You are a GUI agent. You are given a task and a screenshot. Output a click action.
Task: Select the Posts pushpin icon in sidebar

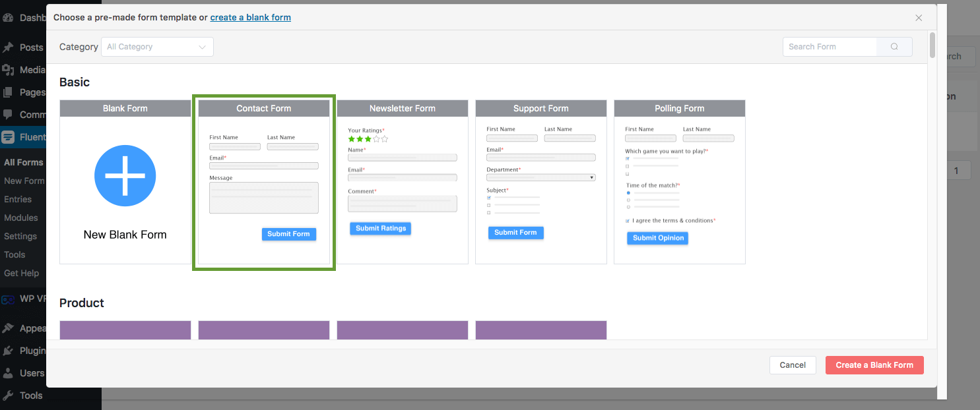pos(8,47)
